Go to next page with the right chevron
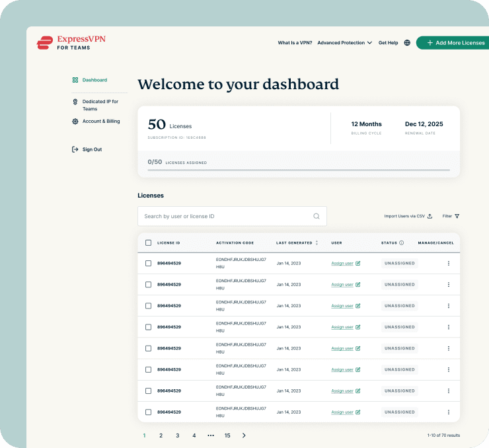489x448 pixels. [x=244, y=435]
